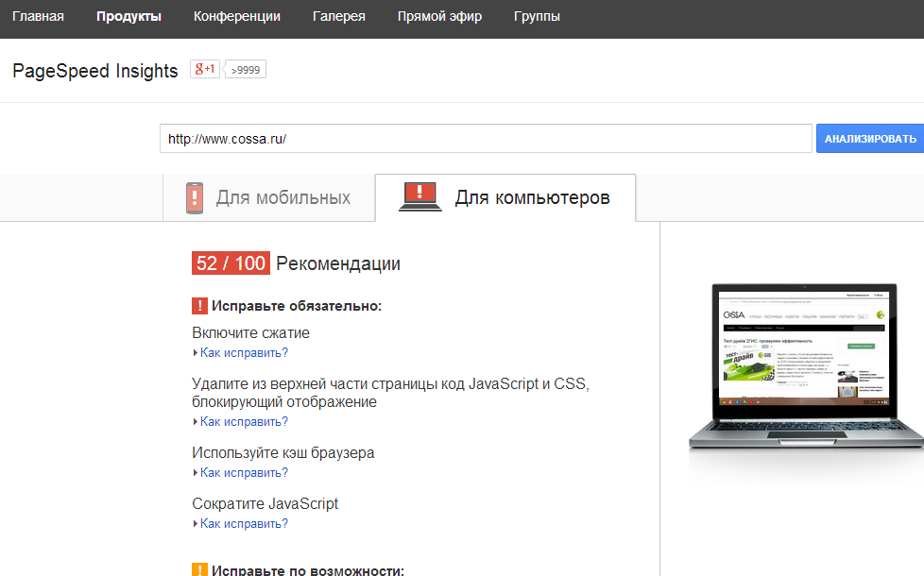Click the URL input field with cossa.ru
The width and height of the screenshot is (924, 576).
[x=486, y=139]
